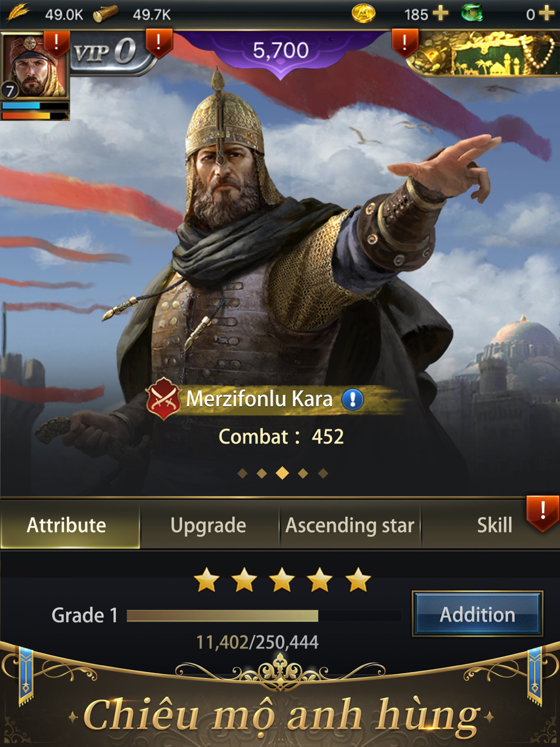Screen dimensions: 560x747
Task: Add more gold with the plus icon
Action: pyautogui.click(x=441, y=13)
